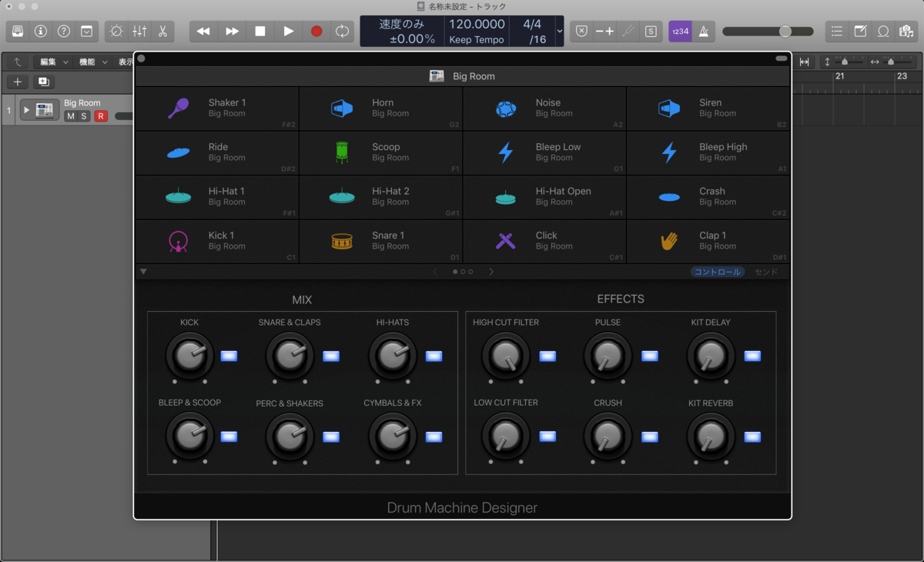The image size is (924, 562).
Task: Toggle the PULSE effect enable button
Action: tap(650, 356)
